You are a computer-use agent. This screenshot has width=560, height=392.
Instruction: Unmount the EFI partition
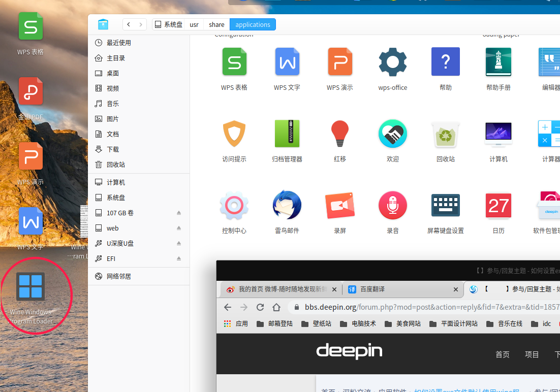point(179,258)
